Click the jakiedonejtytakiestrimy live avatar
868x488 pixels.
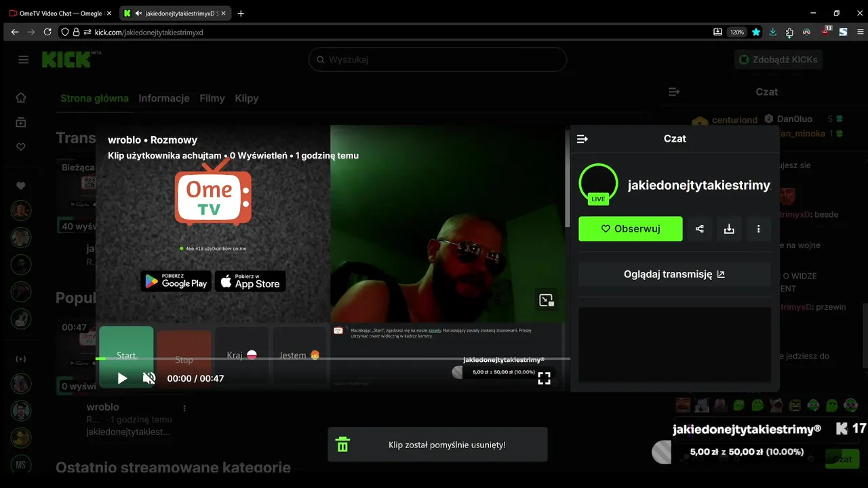598,184
